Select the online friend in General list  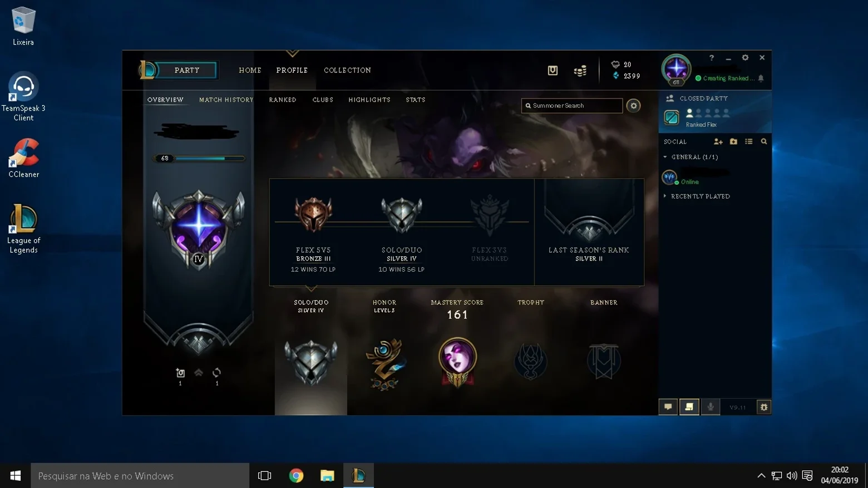pyautogui.click(x=715, y=178)
